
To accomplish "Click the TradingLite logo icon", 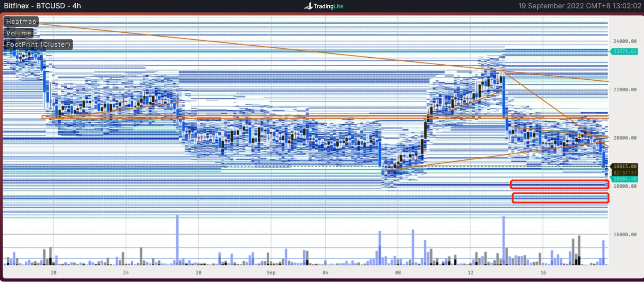I will 308,6.
